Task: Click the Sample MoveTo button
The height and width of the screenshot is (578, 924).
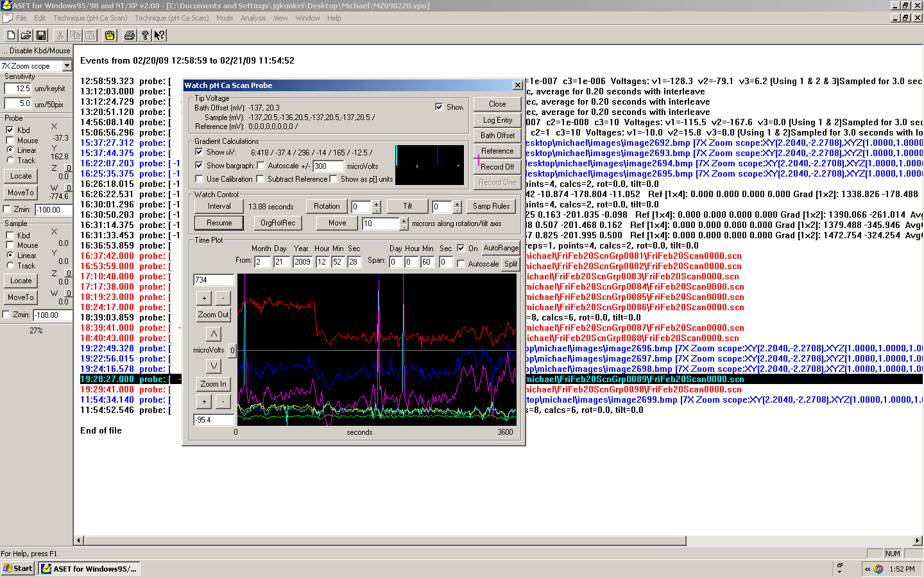Action: (x=21, y=297)
